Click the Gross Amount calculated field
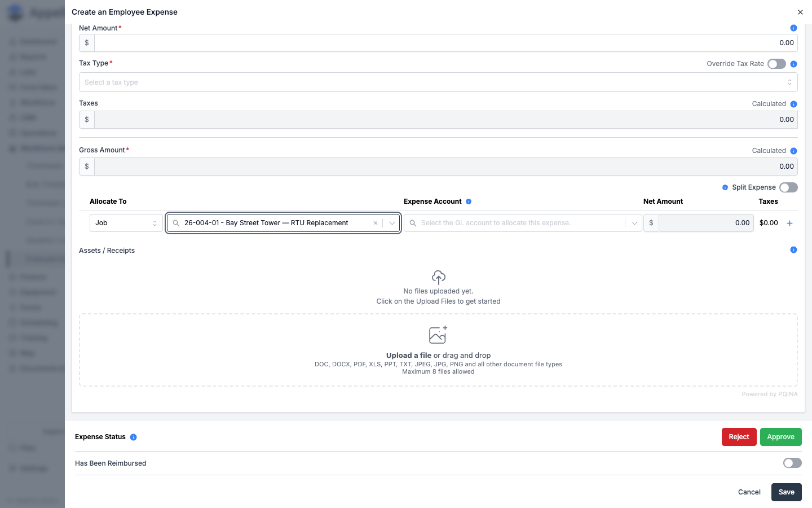This screenshot has height=508, width=812. pos(445,167)
